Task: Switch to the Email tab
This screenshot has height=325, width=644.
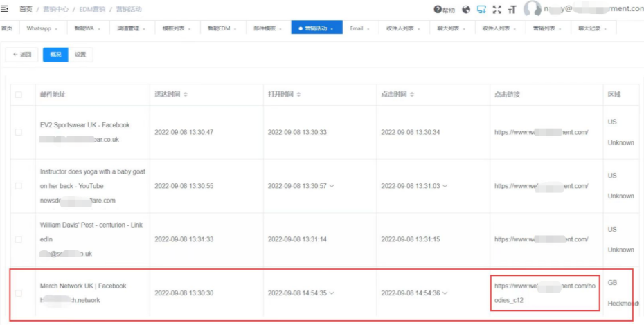Action: 357,29
